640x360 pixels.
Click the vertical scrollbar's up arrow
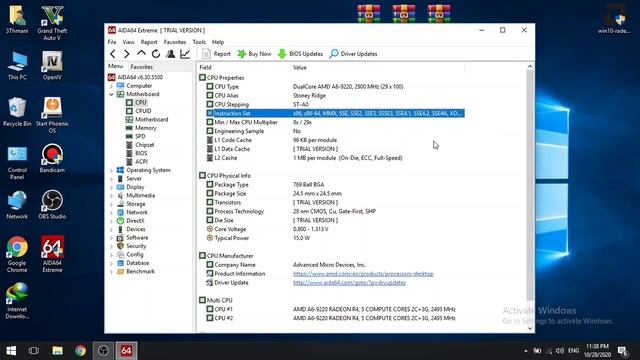coord(530,67)
